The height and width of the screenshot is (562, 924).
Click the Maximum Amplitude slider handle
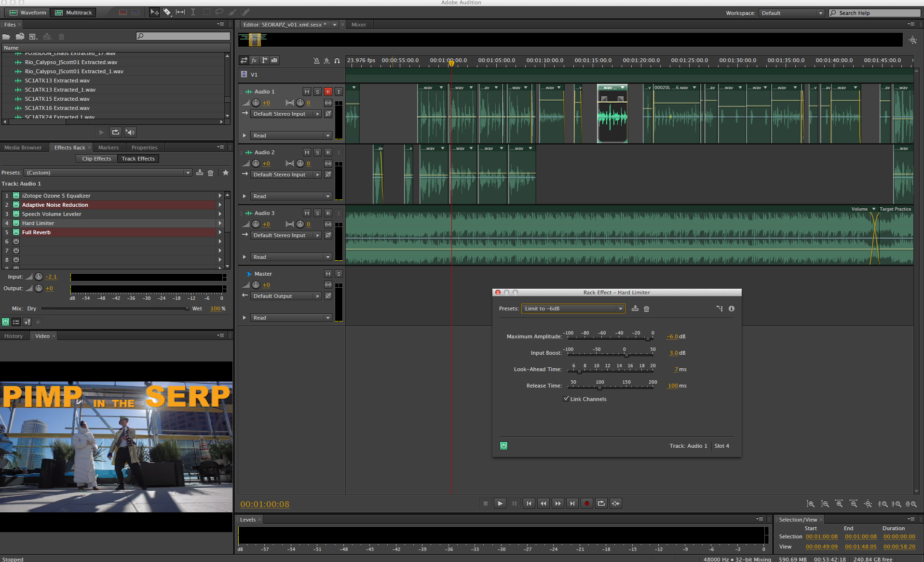(x=648, y=338)
